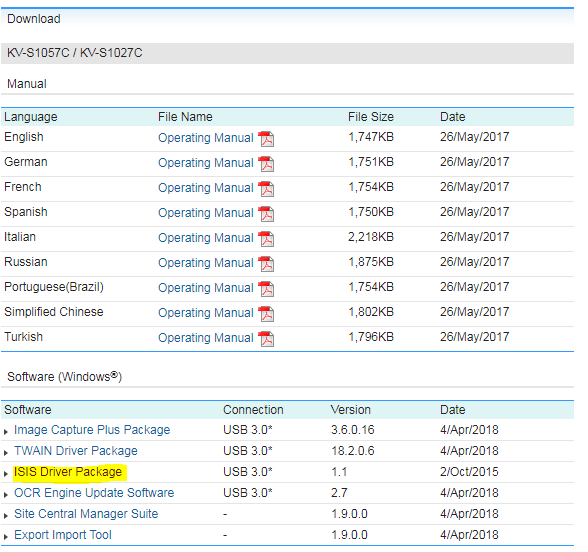
Task: Expand arrow beside ISIS Driver Package
Action: [6, 474]
